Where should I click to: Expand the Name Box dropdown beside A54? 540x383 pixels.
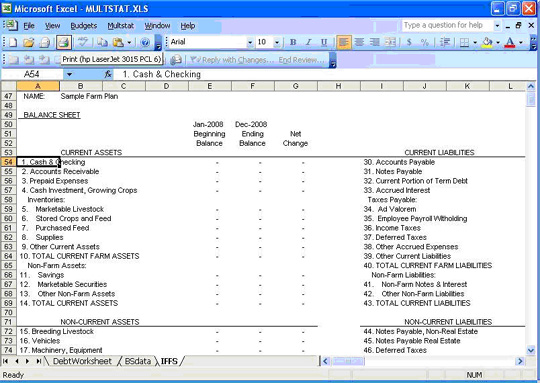(x=69, y=74)
